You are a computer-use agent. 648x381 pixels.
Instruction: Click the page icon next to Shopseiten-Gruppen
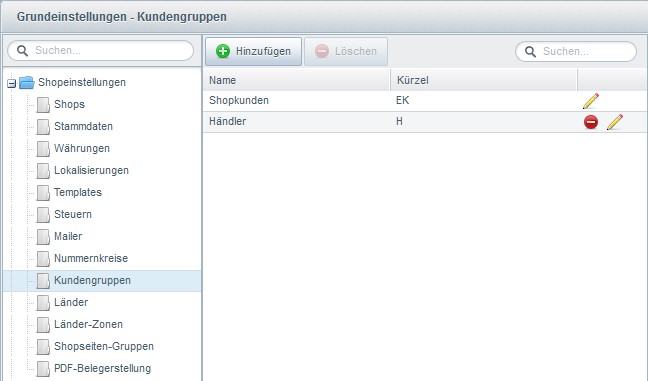point(43,347)
